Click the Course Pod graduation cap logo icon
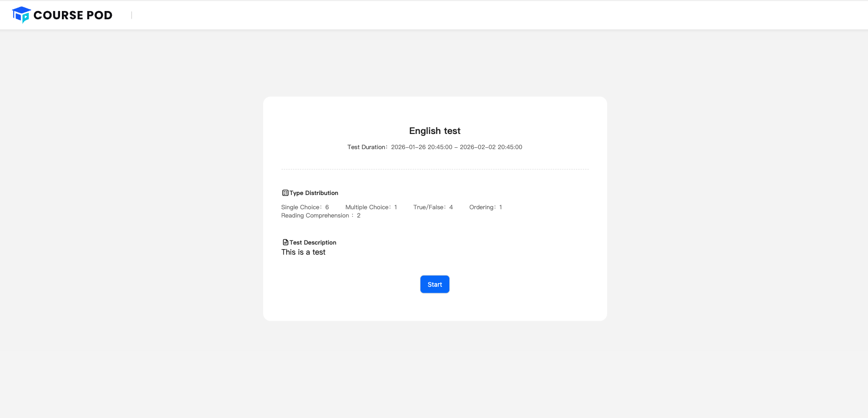This screenshot has height=418, width=868. pyautogui.click(x=22, y=14)
